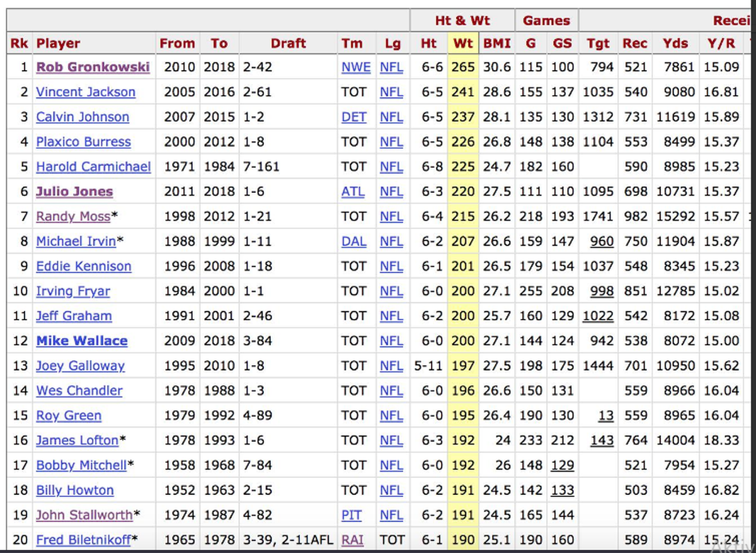Image resolution: width=756 pixels, height=553 pixels.
Task: Open the DET team link
Action: 353,117
